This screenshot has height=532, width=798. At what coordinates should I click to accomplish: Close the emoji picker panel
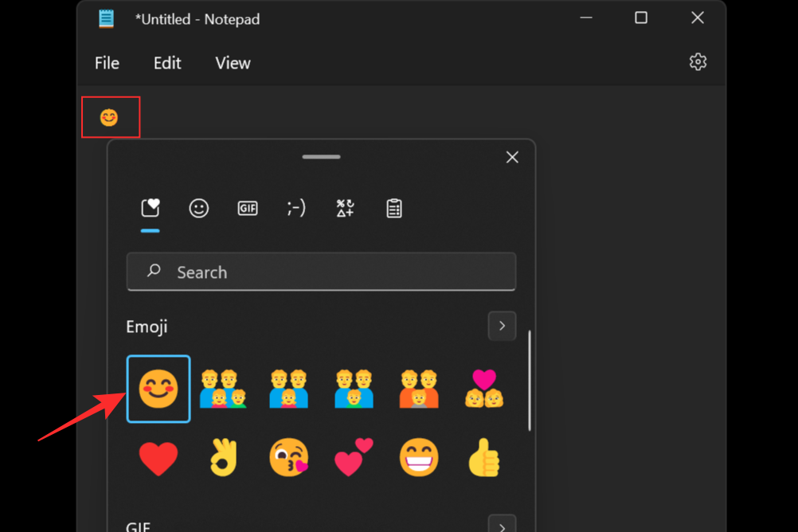(x=512, y=158)
